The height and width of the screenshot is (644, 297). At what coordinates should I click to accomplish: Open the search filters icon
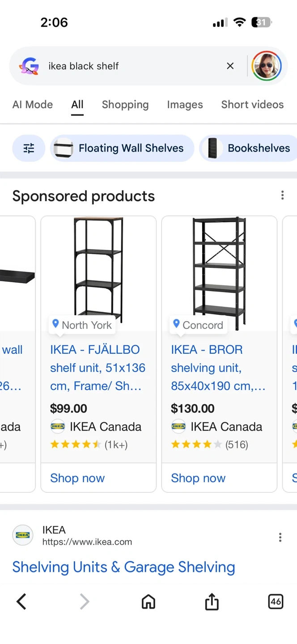click(x=29, y=148)
